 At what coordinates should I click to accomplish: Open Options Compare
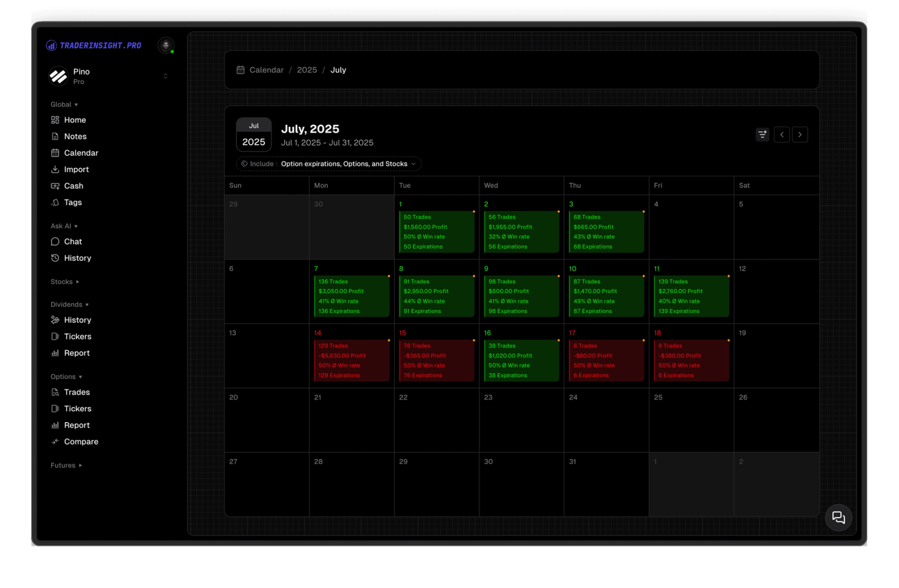[x=81, y=441]
